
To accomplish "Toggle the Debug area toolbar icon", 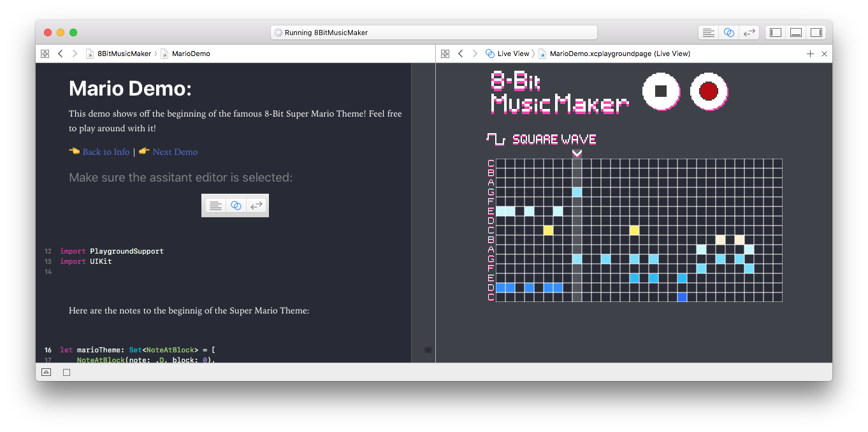I will click(796, 32).
